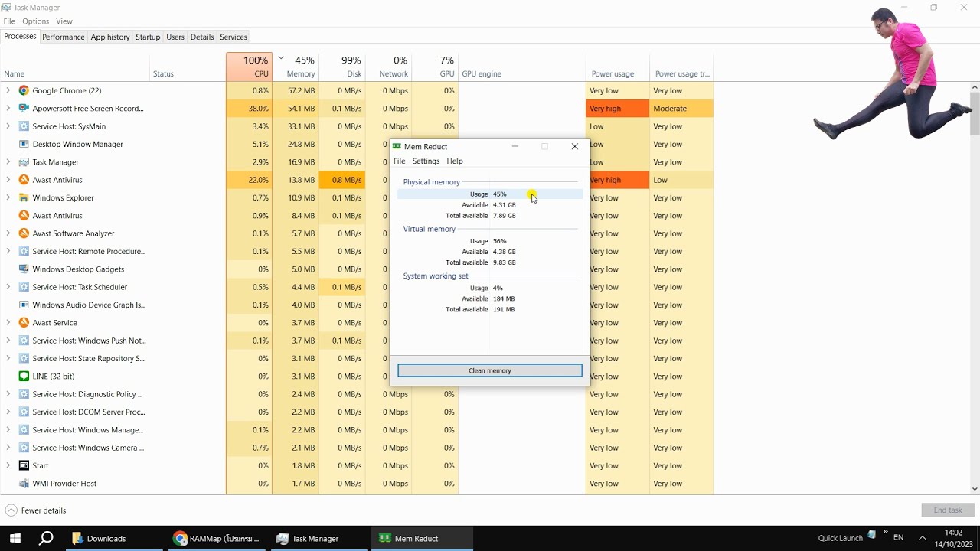The height and width of the screenshot is (551, 980).
Task: Click the Avast Antivirus 13.8 MB icon
Action: 24,180
